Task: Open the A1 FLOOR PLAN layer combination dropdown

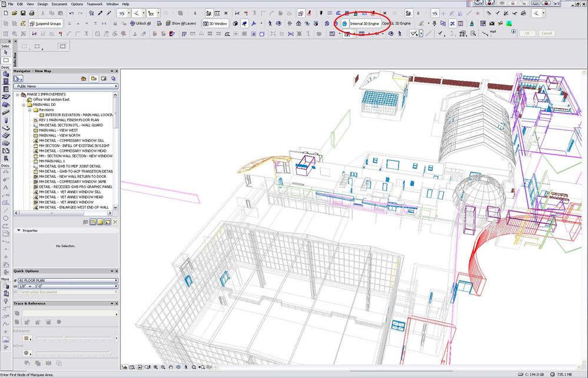Action: (x=66, y=281)
